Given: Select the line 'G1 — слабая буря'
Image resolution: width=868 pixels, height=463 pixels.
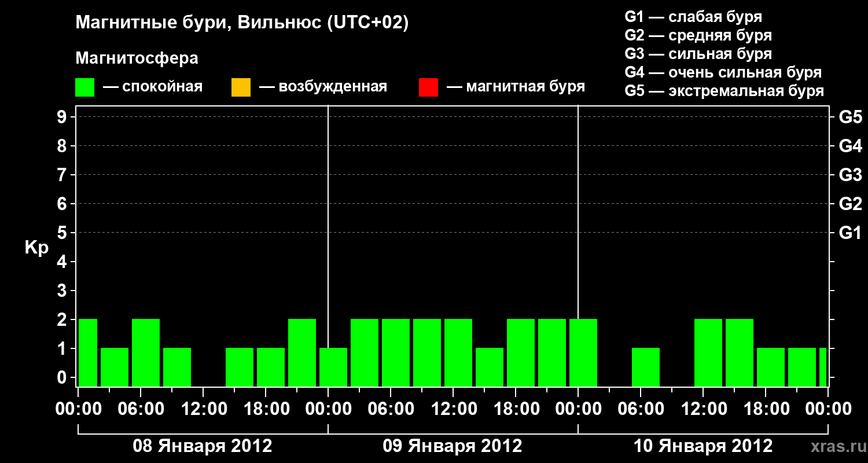Looking at the screenshot, I should tap(693, 17).
